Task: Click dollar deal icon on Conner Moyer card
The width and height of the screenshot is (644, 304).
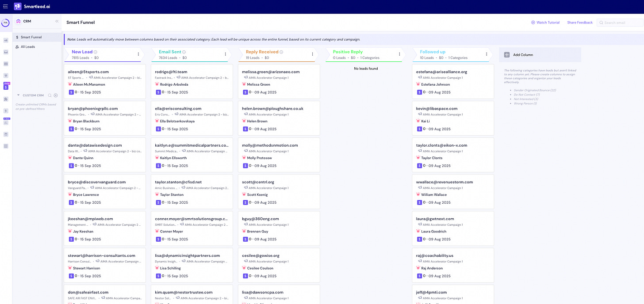Action: tap(158, 239)
